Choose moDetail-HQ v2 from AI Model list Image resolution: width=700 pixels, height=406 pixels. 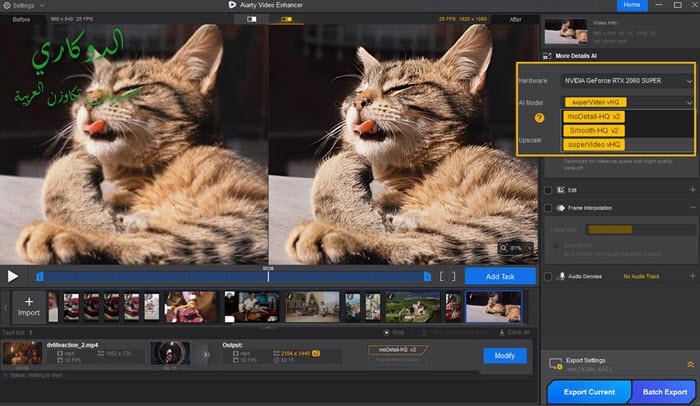(593, 116)
